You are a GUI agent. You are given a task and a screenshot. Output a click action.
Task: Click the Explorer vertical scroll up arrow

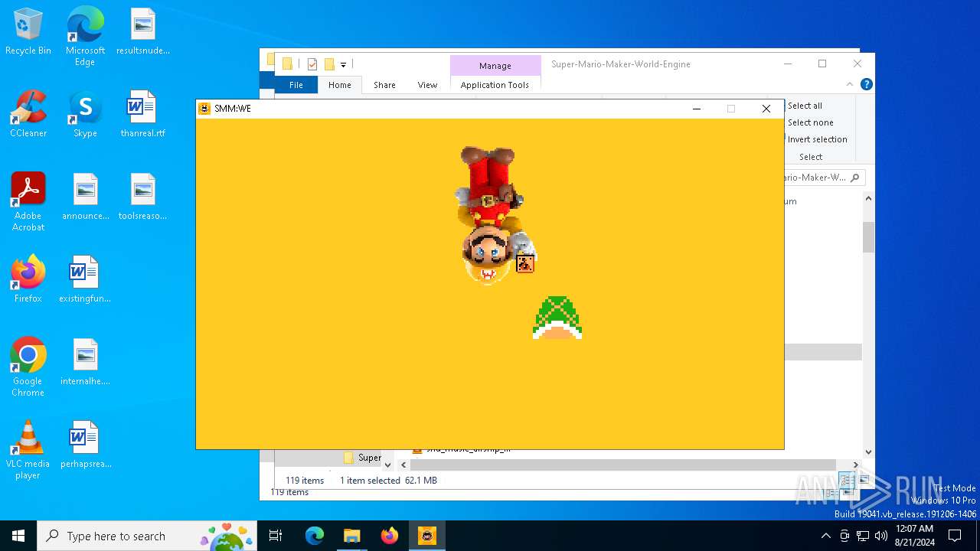[x=868, y=199]
